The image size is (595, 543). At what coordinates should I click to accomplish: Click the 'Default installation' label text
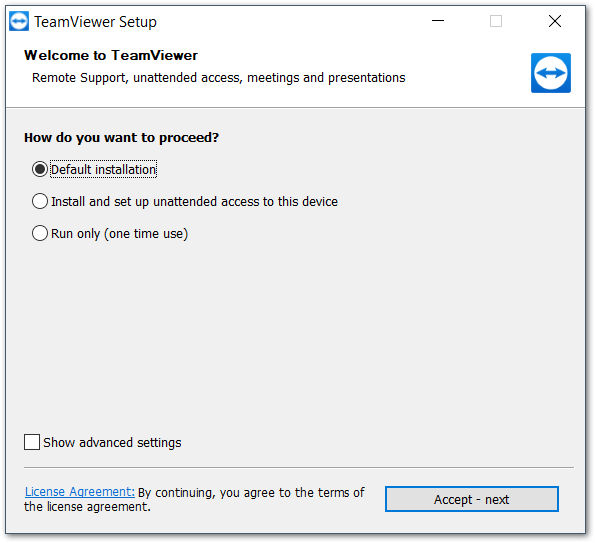point(103,170)
